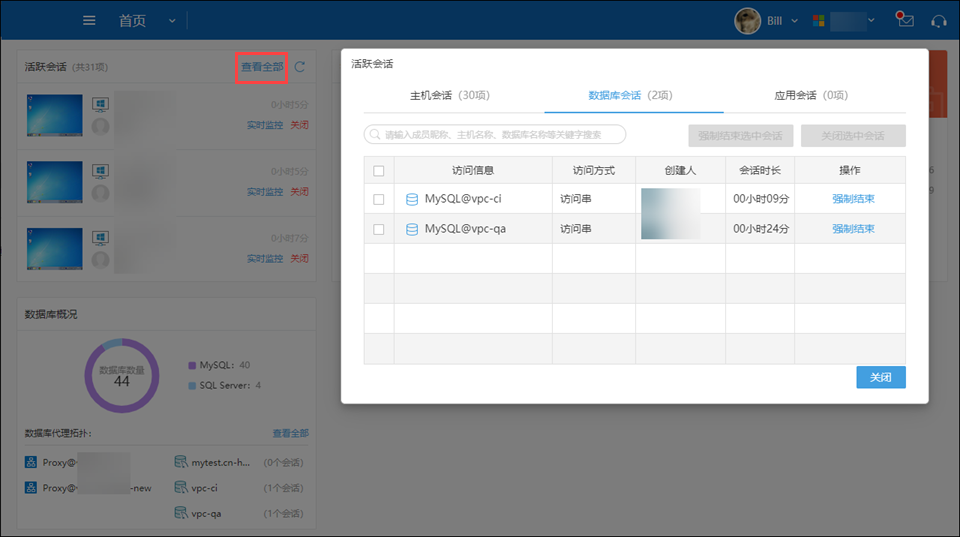Click the blue 关闭 button in dialog
The image size is (960, 537).
pyautogui.click(x=880, y=377)
